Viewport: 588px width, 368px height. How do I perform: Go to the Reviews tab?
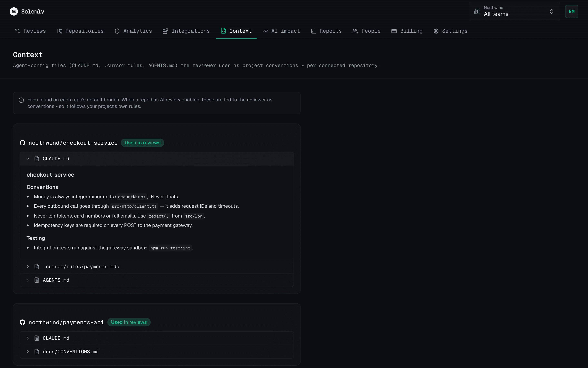click(30, 31)
